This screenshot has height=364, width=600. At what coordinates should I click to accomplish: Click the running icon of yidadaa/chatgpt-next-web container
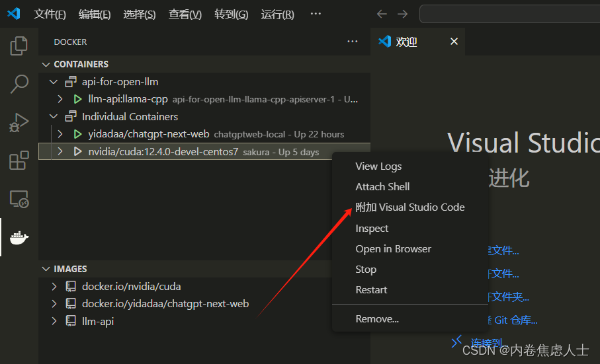[x=77, y=134]
